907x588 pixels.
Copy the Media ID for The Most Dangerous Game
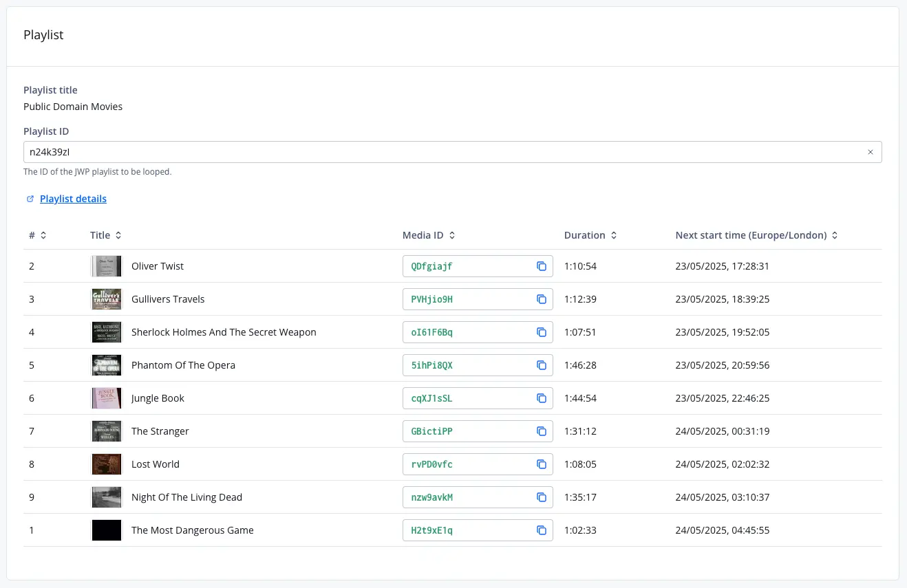pyautogui.click(x=542, y=530)
